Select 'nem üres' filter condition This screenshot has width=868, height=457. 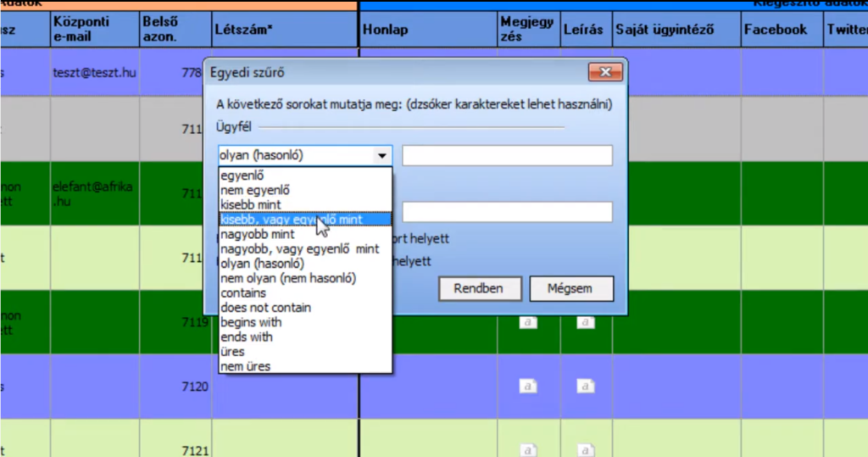pos(245,366)
